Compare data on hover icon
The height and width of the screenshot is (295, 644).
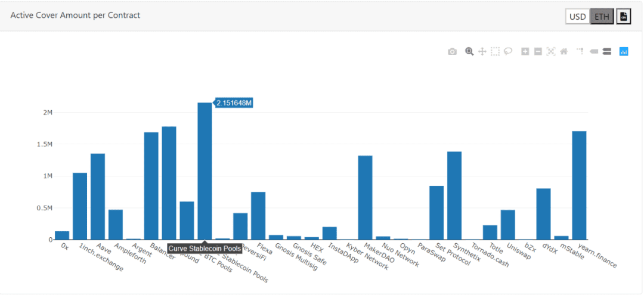click(606, 51)
